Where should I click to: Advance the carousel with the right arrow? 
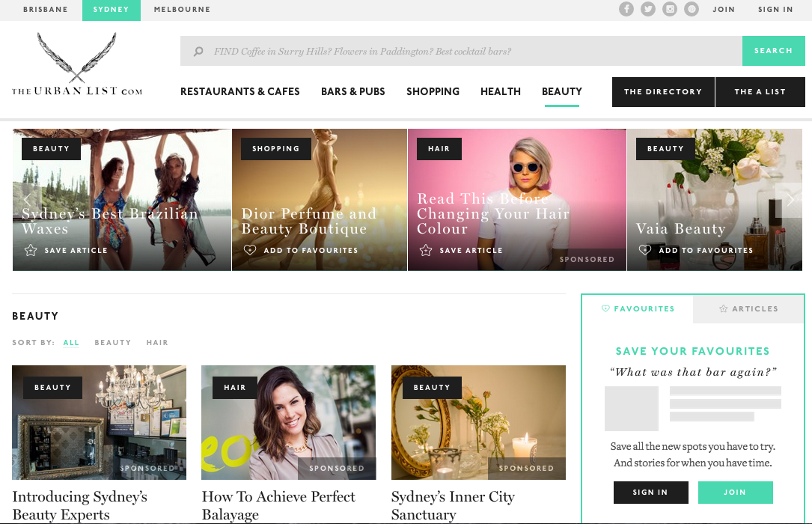pos(791,199)
